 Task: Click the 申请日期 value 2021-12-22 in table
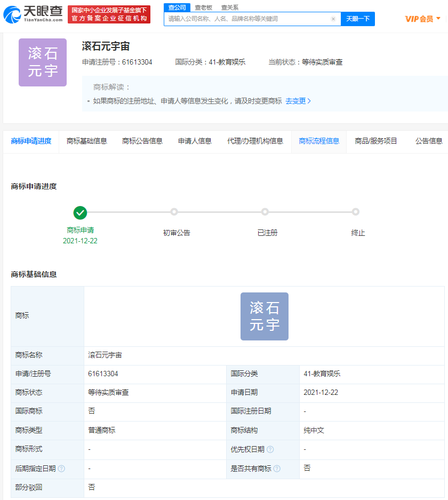321,393
